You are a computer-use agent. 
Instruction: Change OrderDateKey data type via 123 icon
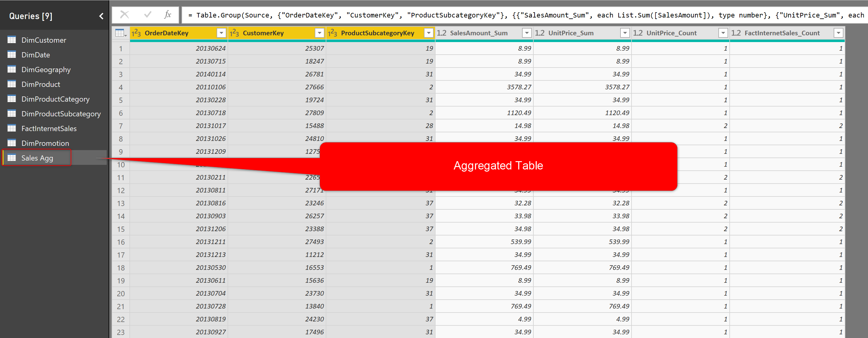136,33
